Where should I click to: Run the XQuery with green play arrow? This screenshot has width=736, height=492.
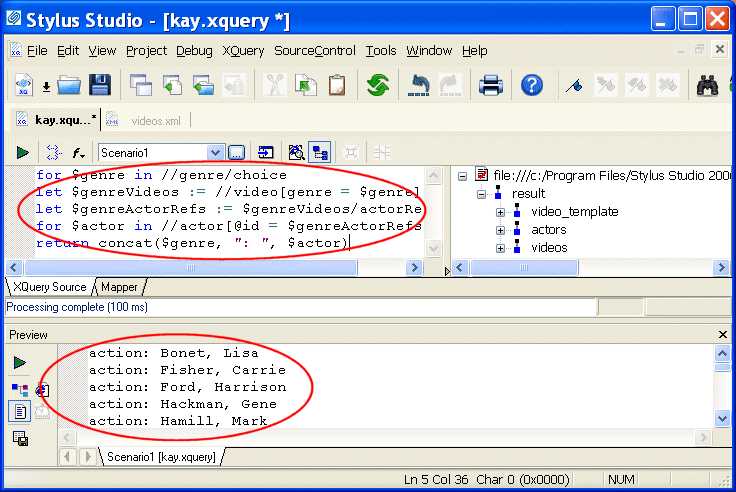coord(22,153)
